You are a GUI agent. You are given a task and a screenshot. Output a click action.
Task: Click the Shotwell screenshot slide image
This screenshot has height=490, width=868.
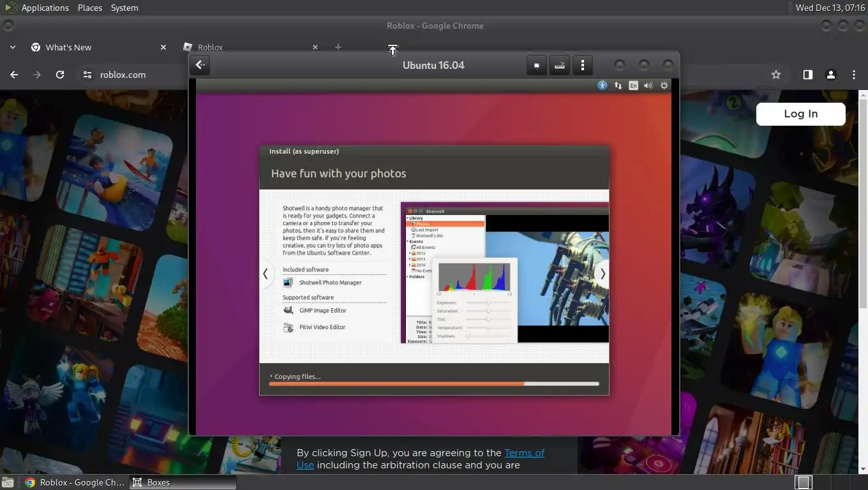(x=505, y=273)
